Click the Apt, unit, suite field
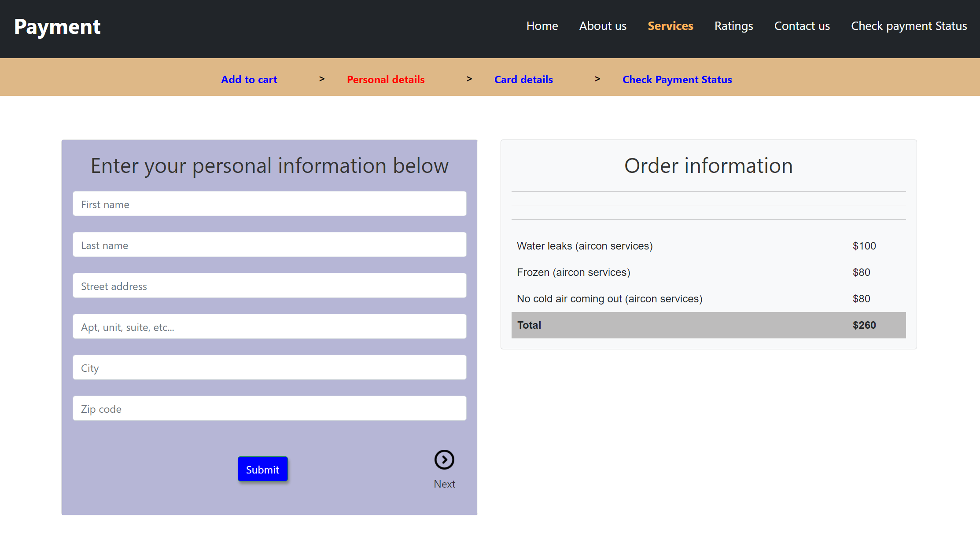980x547 pixels. pos(269,327)
